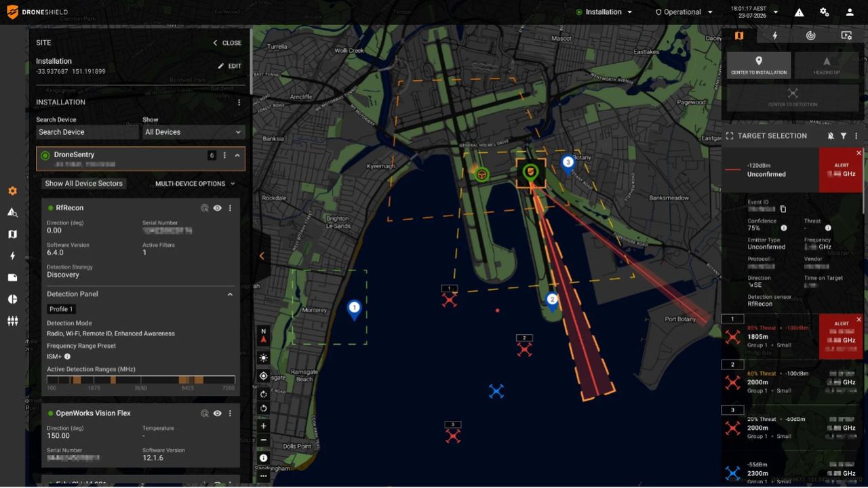Click the blue drone marker on map
Screen dimensions: 868x488
tap(496, 391)
